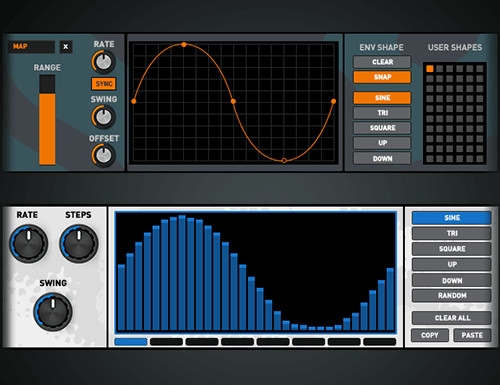Click the orange SWING knob
This screenshot has height=385, width=500.
(x=104, y=117)
